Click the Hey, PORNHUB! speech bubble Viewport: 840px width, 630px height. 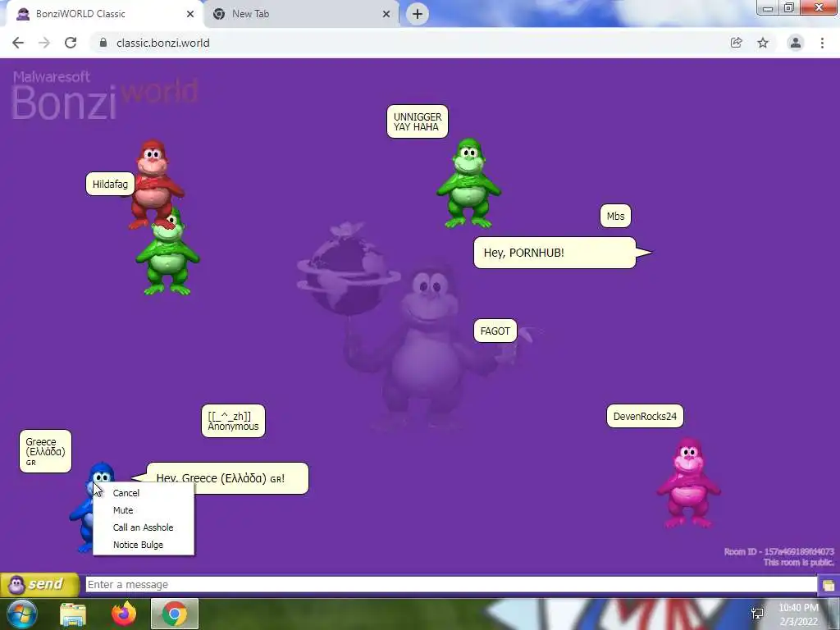[x=555, y=253]
